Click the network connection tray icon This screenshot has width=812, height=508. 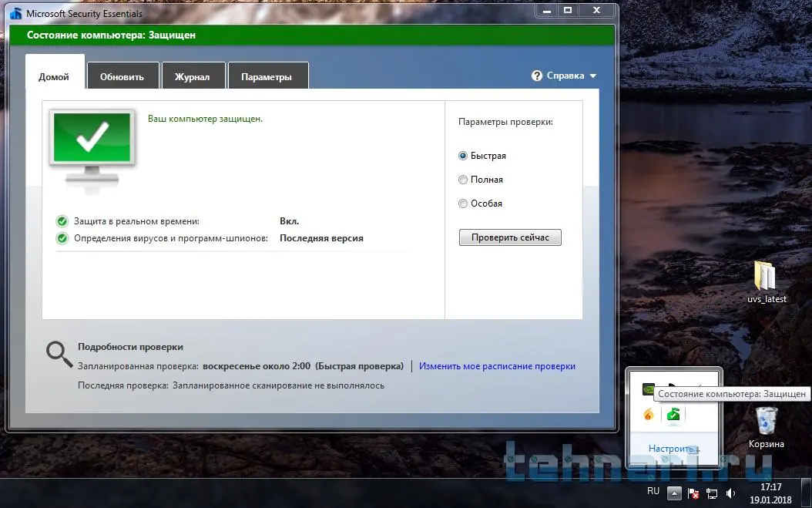(x=712, y=493)
